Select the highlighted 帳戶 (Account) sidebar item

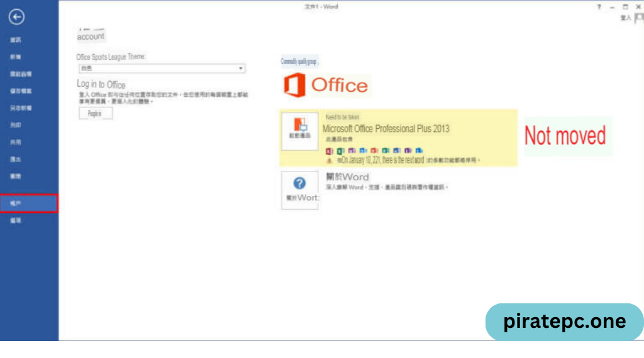pyautogui.click(x=29, y=203)
